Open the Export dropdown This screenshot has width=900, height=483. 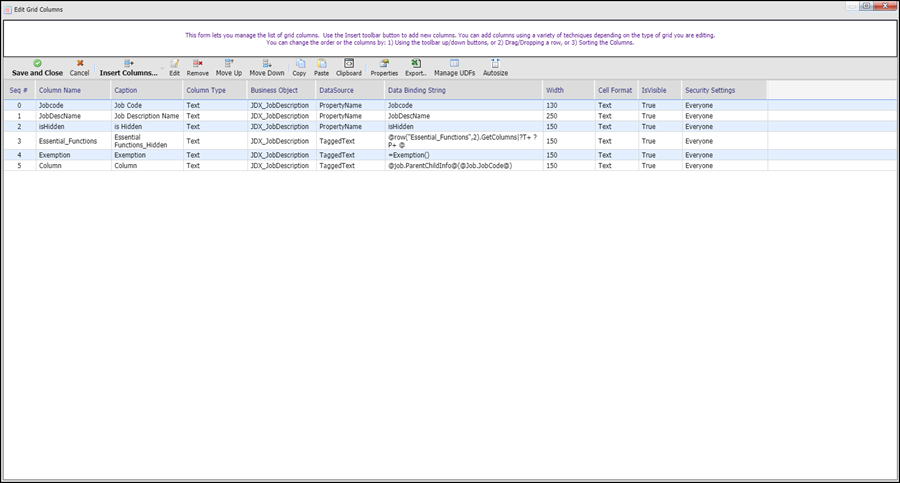pos(415,68)
